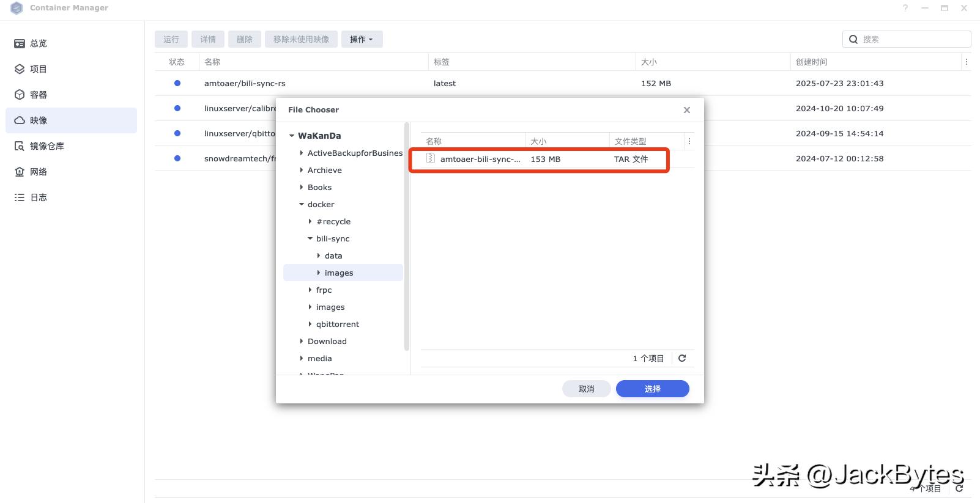Click the Container Manager app logo icon
The image size is (980, 503).
pyautogui.click(x=17, y=8)
